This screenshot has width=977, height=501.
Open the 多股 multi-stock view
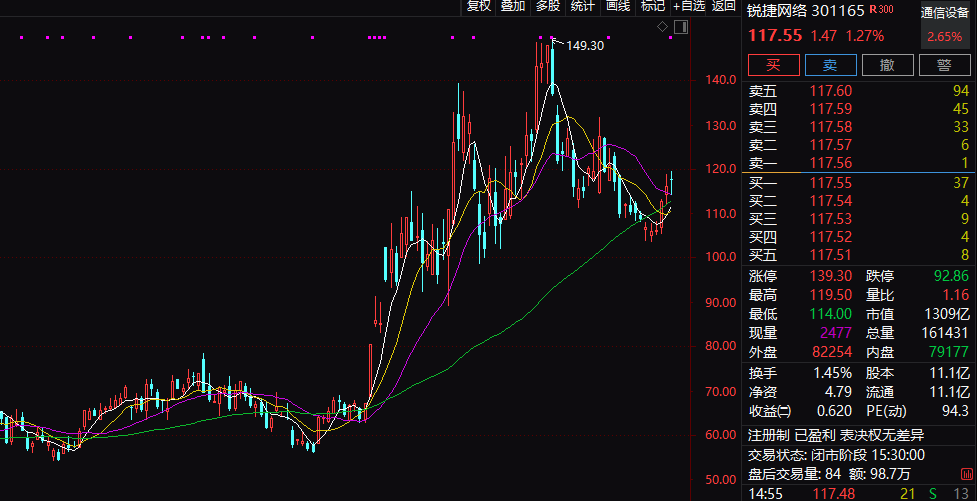pyautogui.click(x=548, y=6)
